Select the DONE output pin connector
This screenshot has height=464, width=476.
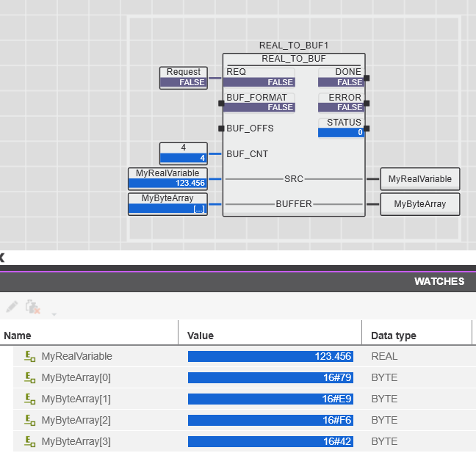(x=367, y=78)
